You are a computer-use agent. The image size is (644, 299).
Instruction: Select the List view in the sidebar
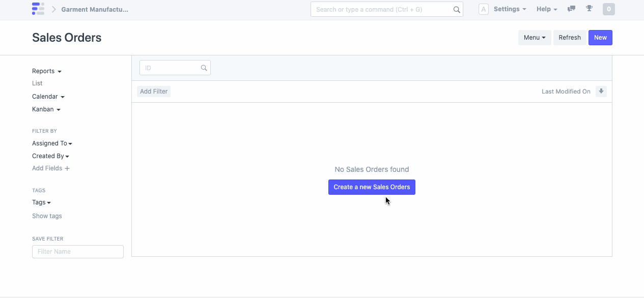pos(37,83)
